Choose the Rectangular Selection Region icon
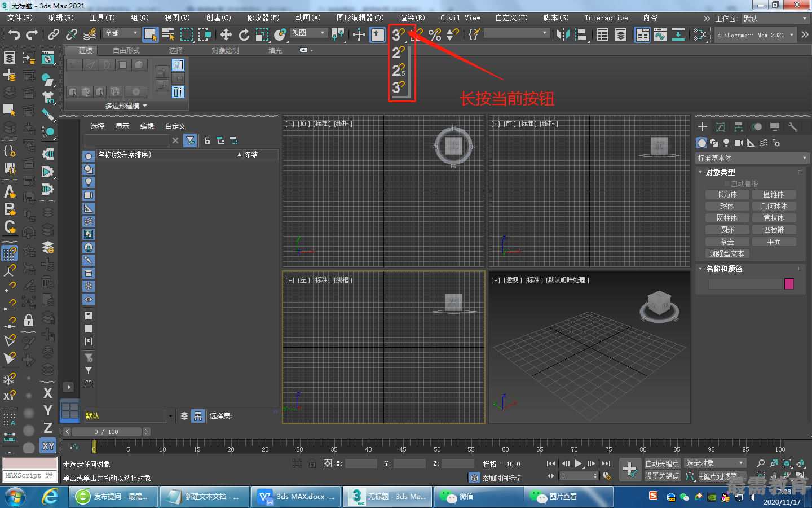812x508 pixels. (x=186, y=34)
